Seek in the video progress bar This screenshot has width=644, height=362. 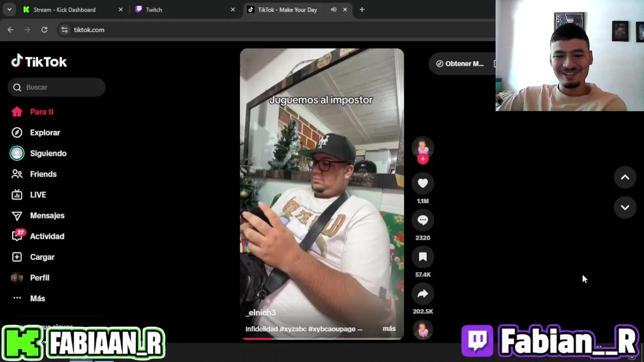click(x=322, y=338)
